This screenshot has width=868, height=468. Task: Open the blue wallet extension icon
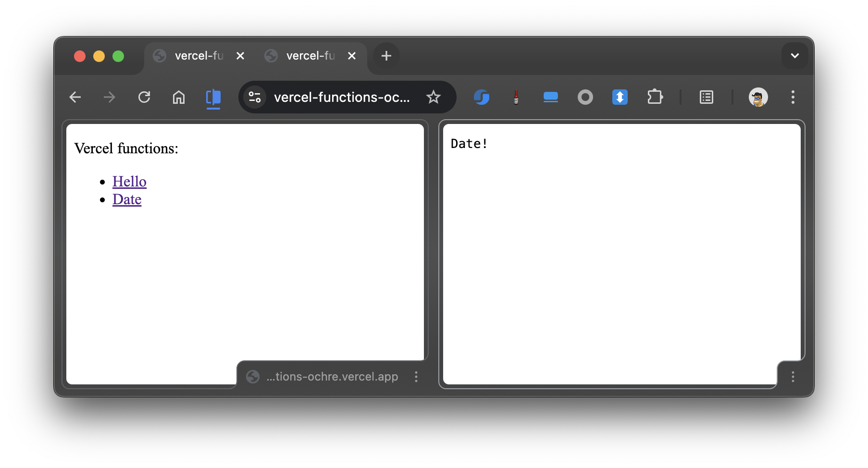click(550, 97)
